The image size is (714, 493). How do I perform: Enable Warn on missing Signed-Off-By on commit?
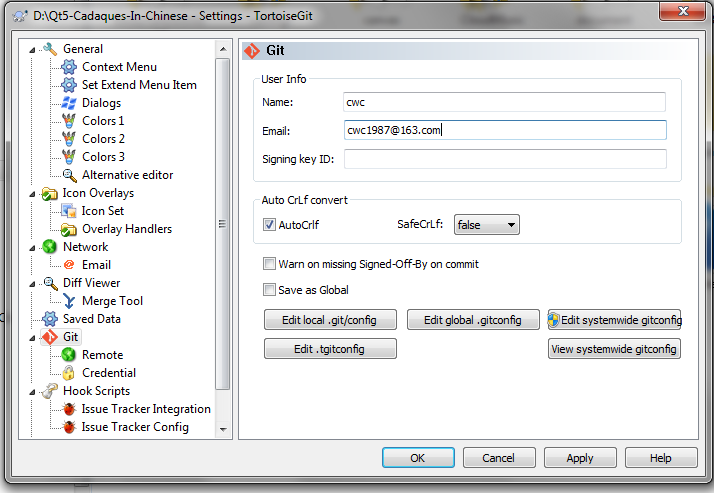click(x=269, y=264)
